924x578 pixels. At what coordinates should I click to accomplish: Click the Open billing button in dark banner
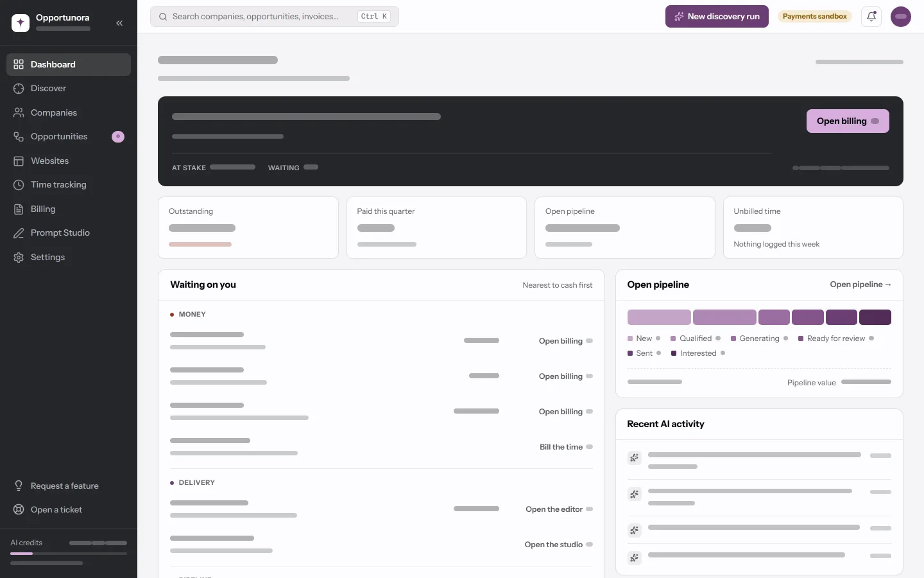tap(848, 121)
